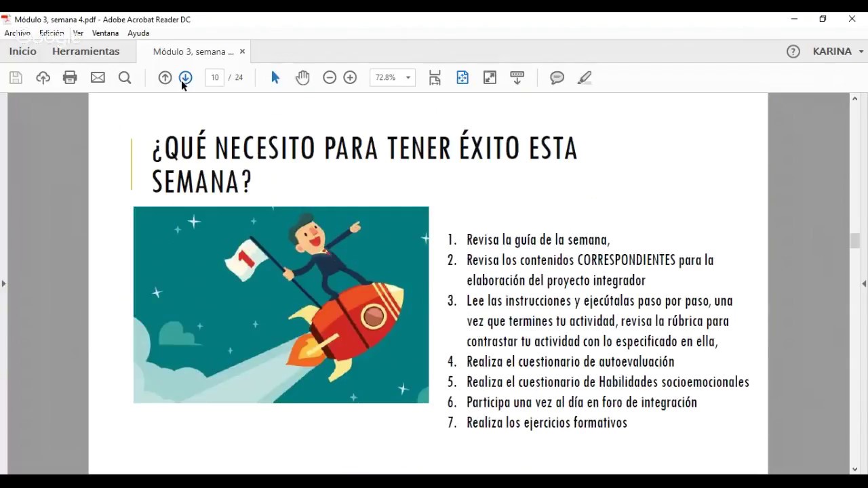Expand the left navigation pane arrow

point(3,283)
